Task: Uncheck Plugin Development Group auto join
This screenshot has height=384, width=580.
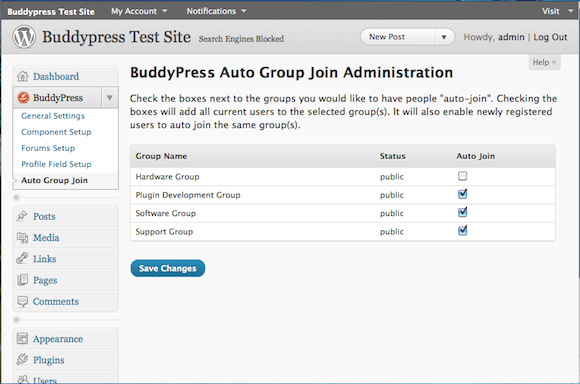Action: [462, 194]
